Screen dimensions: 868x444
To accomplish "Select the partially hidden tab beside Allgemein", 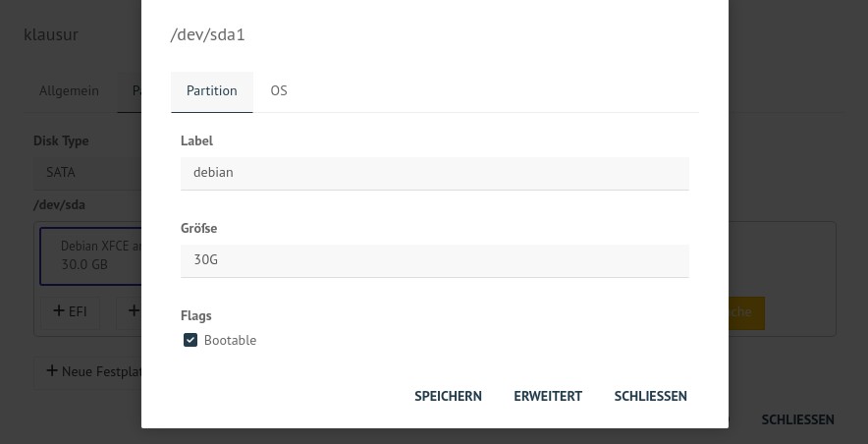I will point(130,91).
